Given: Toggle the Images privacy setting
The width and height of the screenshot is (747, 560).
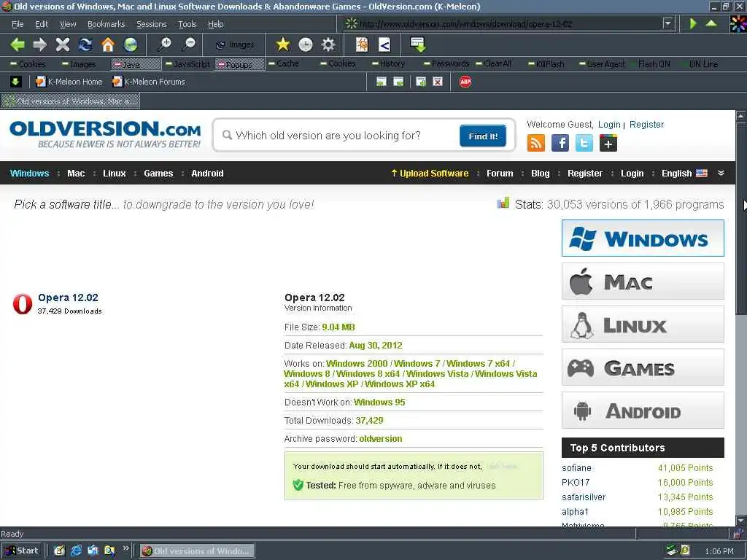Looking at the screenshot, I should [79, 64].
